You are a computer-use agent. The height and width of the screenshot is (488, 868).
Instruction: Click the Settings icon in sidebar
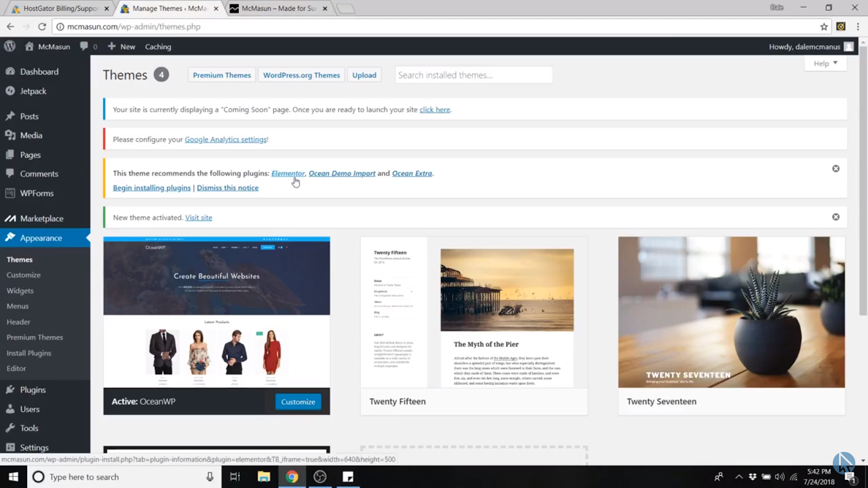pyautogui.click(x=10, y=447)
